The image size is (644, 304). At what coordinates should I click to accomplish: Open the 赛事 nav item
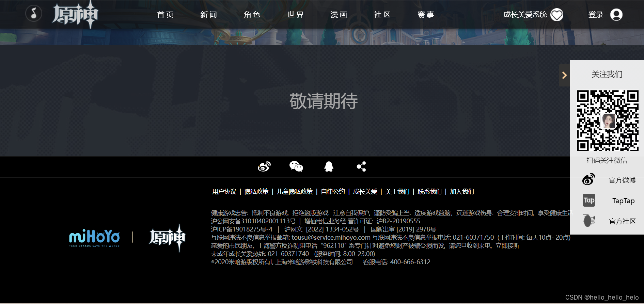(426, 15)
